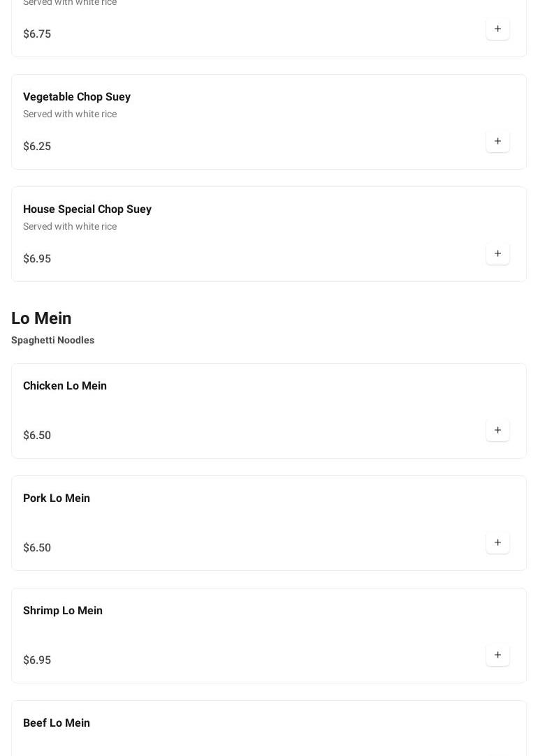Image resolution: width=538 pixels, height=756 pixels.
Task: Add Chicken Lo Mein to the order
Action: tap(497, 431)
